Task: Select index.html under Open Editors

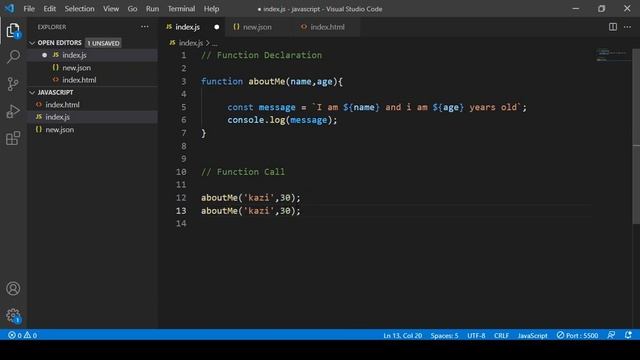Action: (x=93, y=80)
